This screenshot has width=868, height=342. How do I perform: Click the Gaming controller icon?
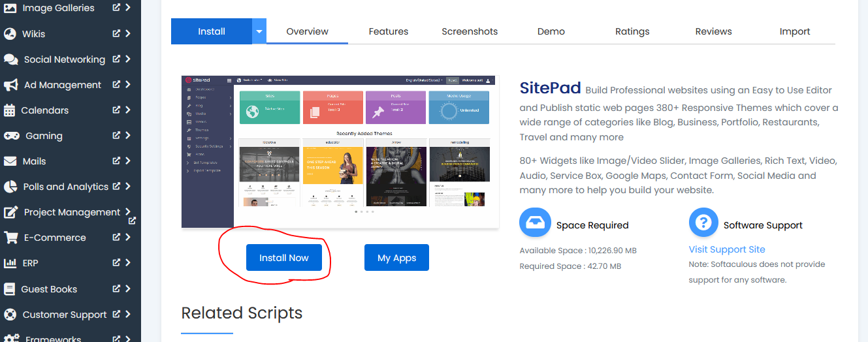11,136
